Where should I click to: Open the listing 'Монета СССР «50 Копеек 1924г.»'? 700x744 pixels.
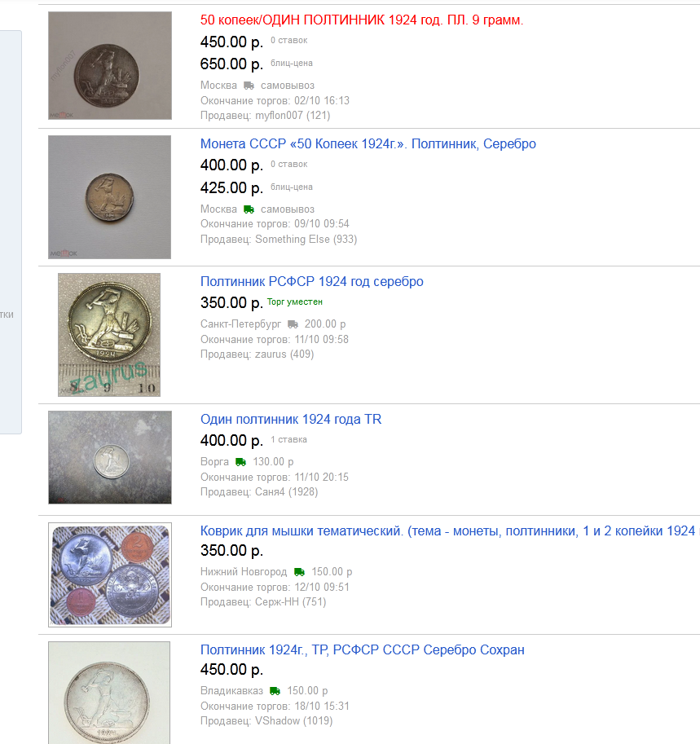click(x=368, y=143)
